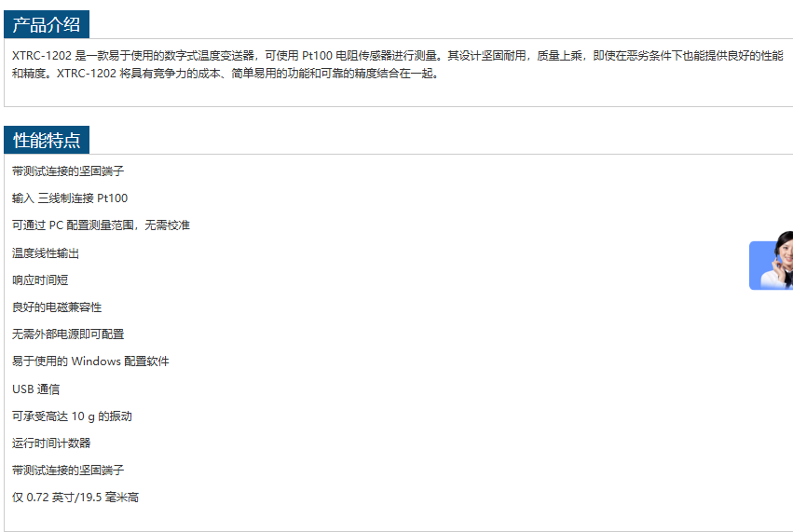The image size is (793, 532).
Task: Click the 带测试连接的坚固端子 line below 运行时间计数器
Action: 68,471
